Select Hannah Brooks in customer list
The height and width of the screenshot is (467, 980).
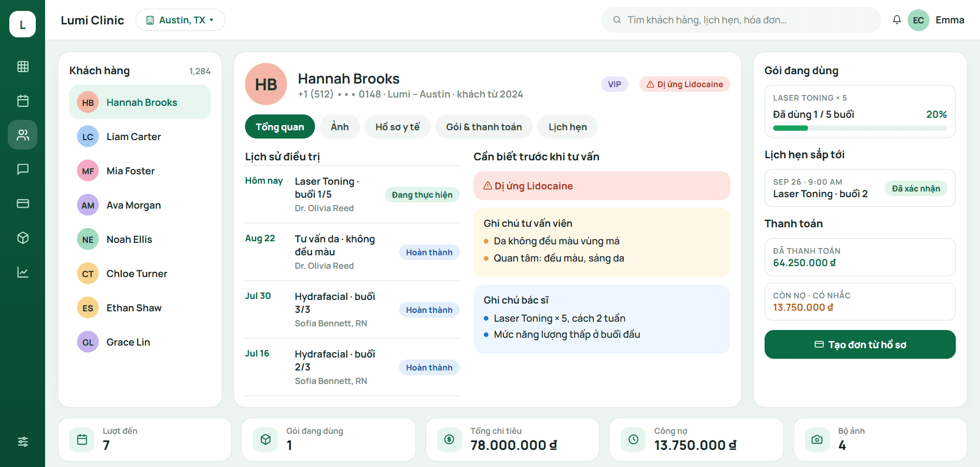(140, 102)
